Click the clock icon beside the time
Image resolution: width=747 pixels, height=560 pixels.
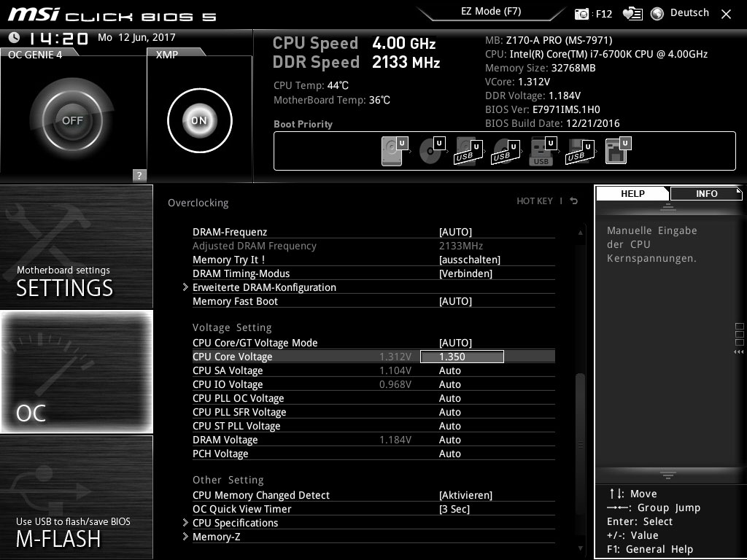click(x=15, y=38)
